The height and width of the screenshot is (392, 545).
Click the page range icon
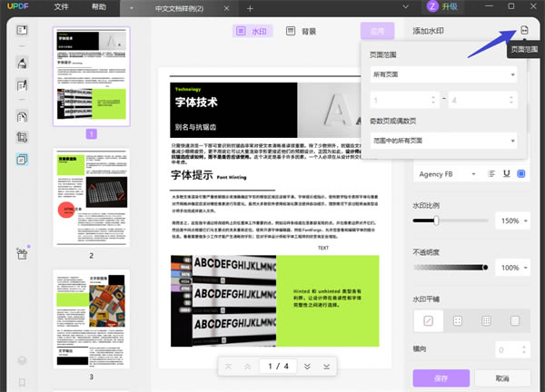point(524,31)
